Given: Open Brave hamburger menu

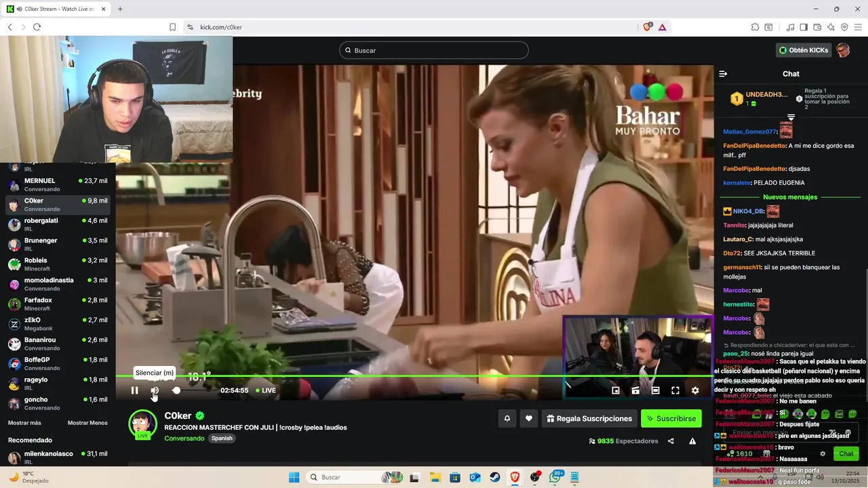Looking at the screenshot, I should [x=858, y=27].
